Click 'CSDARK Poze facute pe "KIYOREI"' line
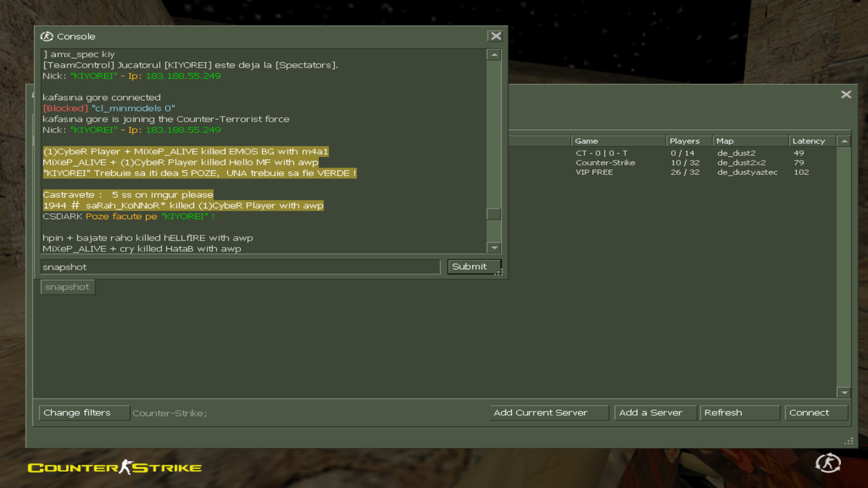 click(x=129, y=216)
